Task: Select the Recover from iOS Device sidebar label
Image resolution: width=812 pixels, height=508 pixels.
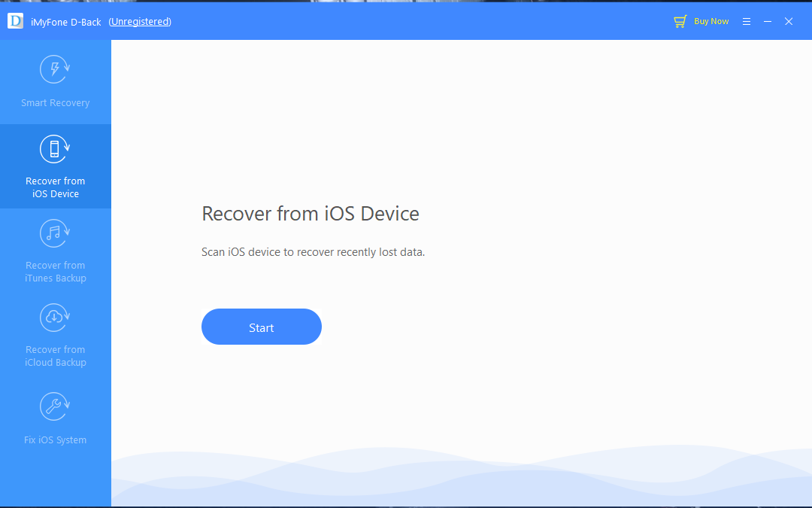Action: coord(56,187)
